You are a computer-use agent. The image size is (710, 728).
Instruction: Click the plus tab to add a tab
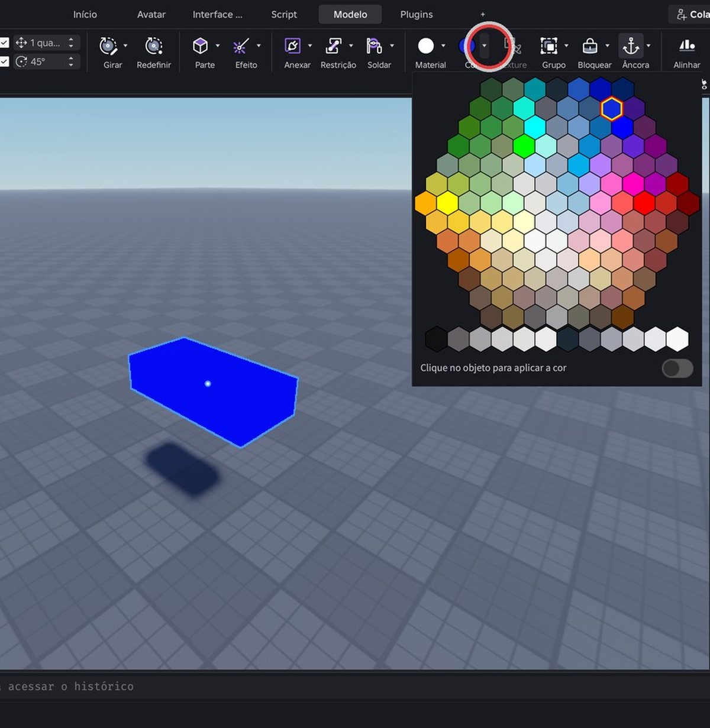point(483,14)
